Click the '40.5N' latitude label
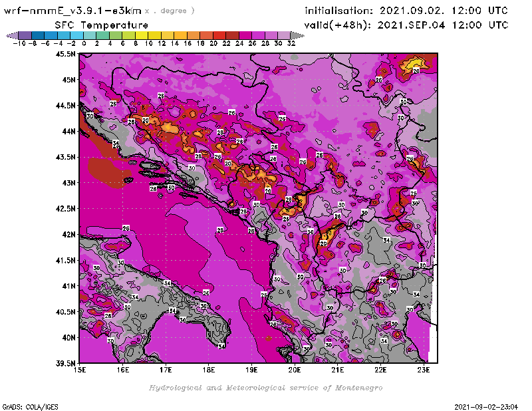The width and height of the screenshot is (532, 411). (65, 312)
